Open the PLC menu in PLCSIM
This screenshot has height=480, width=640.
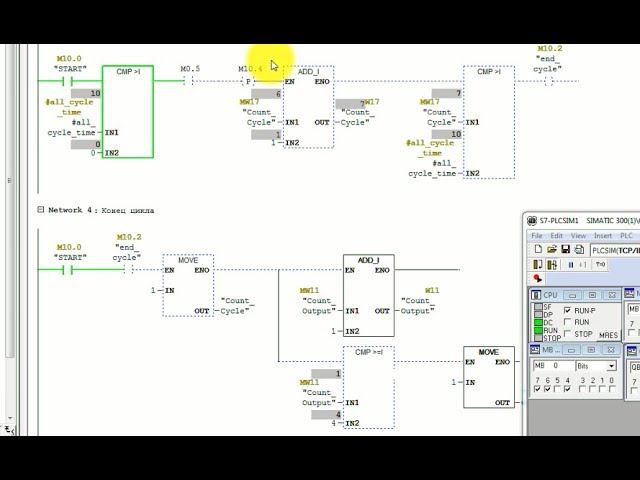click(626, 236)
